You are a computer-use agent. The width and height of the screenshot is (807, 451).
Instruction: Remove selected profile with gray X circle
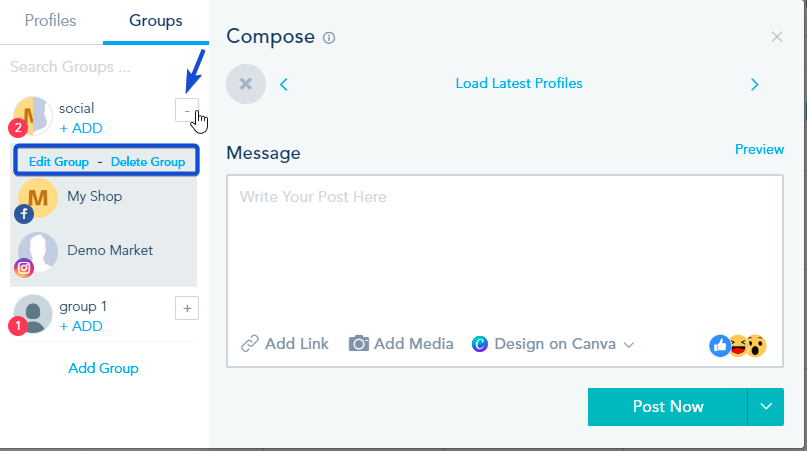click(x=246, y=84)
